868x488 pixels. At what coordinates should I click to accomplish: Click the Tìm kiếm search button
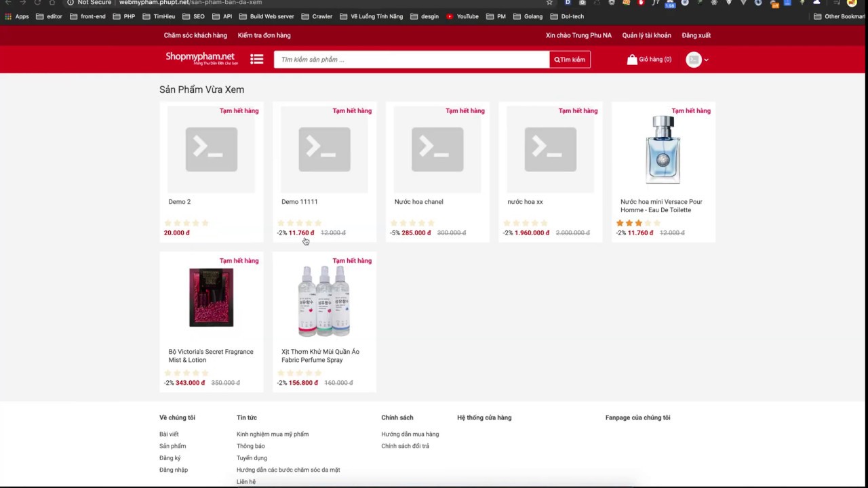570,60
